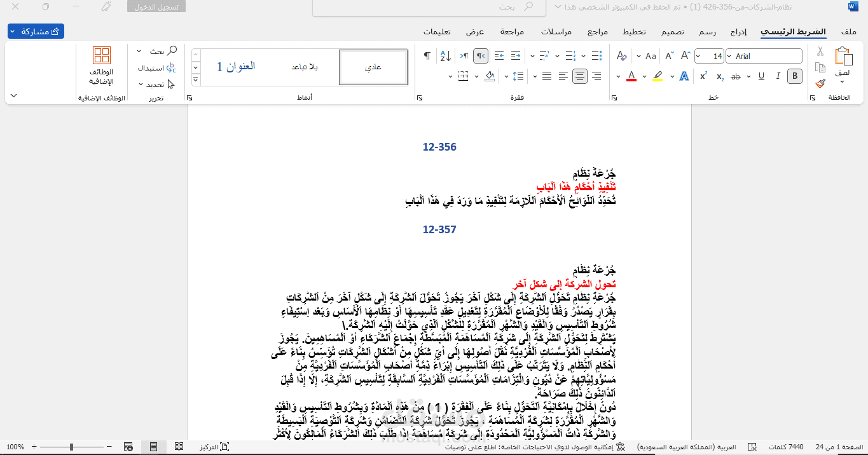Viewport: 868px width, 455px height.
Task: Cut the selection with the scissors icon
Action: tap(820, 51)
